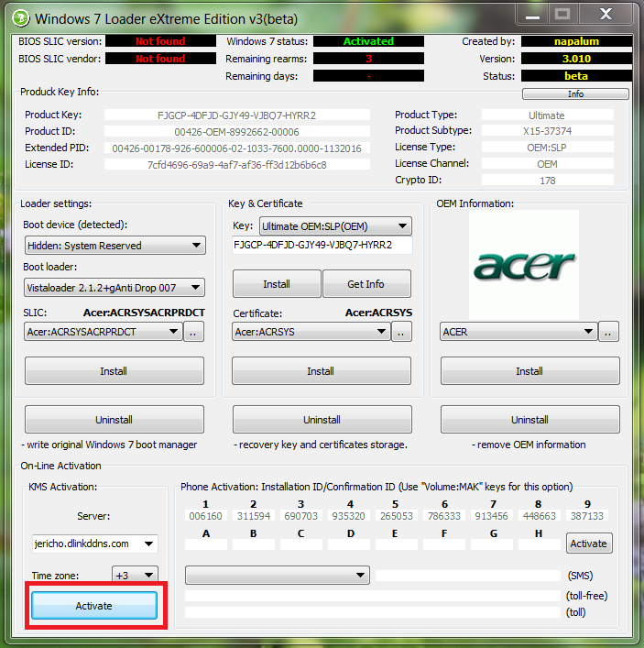Uninstall OEM information

coord(530,420)
